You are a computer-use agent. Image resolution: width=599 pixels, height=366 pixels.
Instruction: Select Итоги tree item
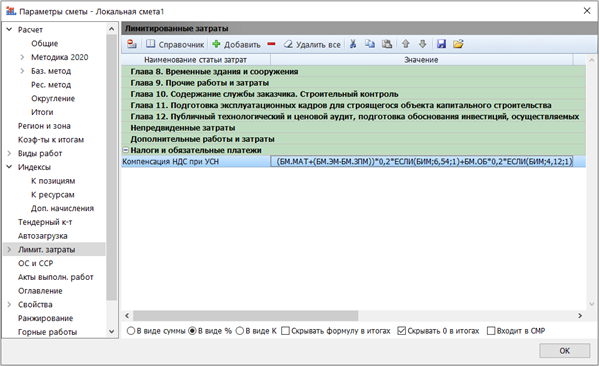point(42,112)
